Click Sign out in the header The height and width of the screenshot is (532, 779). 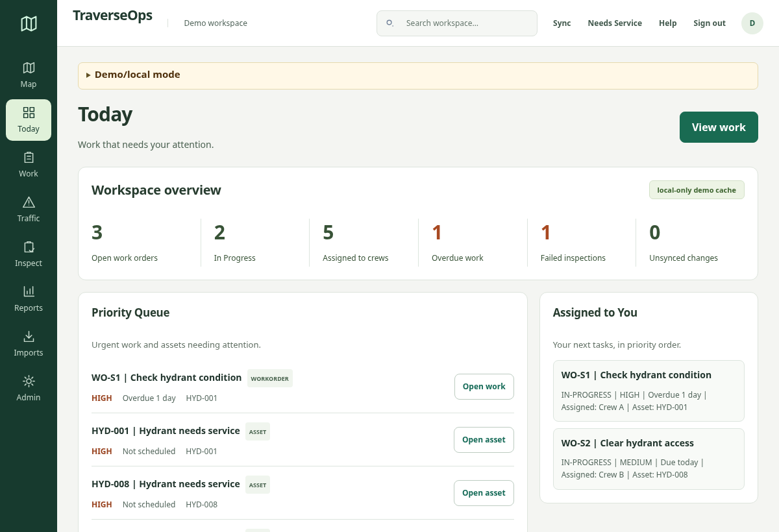[x=710, y=23]
